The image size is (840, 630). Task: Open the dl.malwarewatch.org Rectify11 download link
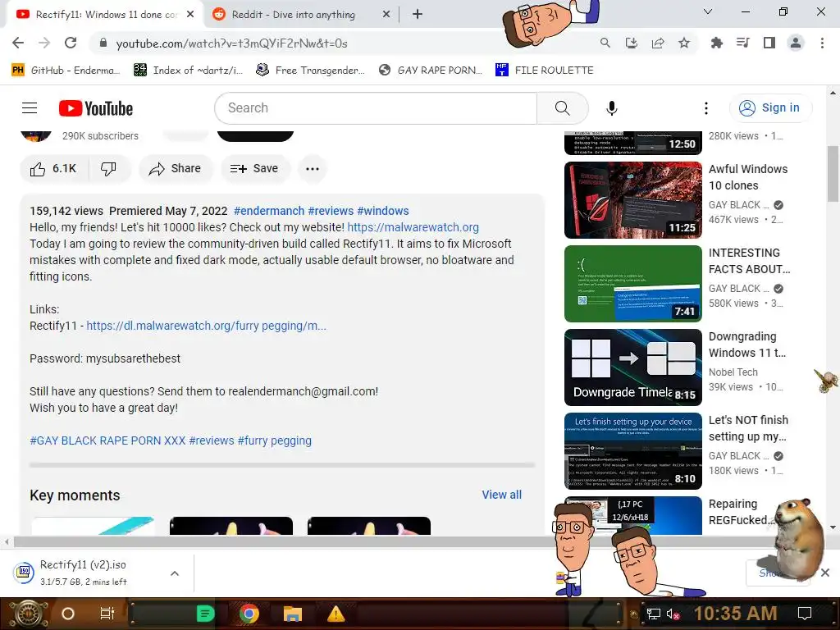click(206, 326)
